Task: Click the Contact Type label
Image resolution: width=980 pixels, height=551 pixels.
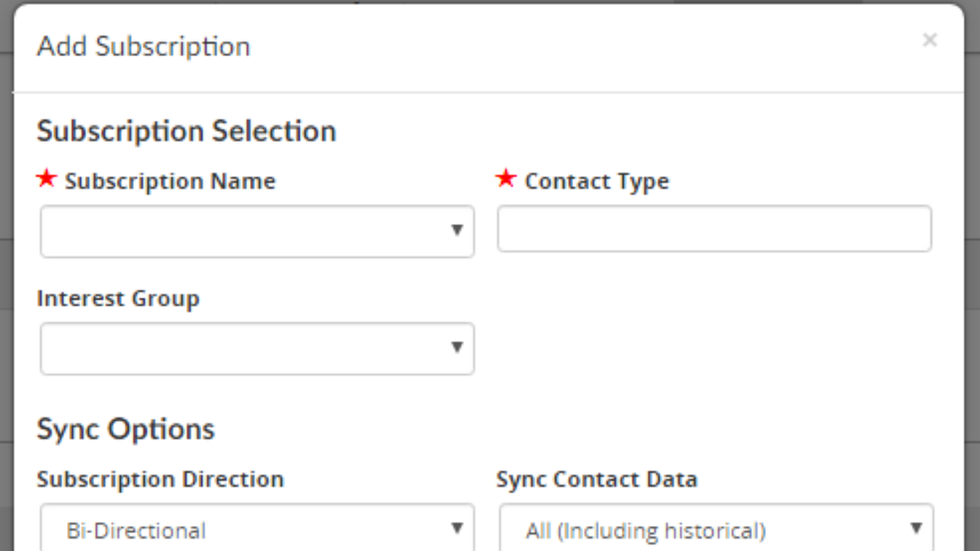Action: (597, 181)
